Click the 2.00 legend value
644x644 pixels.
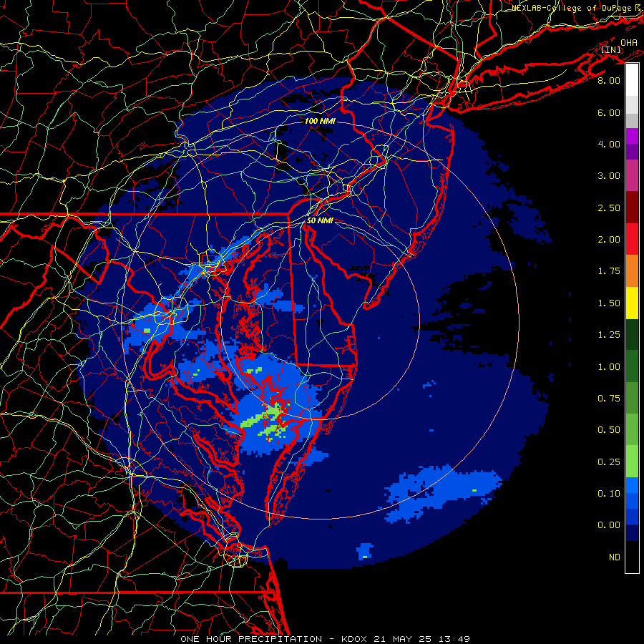pos(609,240)
